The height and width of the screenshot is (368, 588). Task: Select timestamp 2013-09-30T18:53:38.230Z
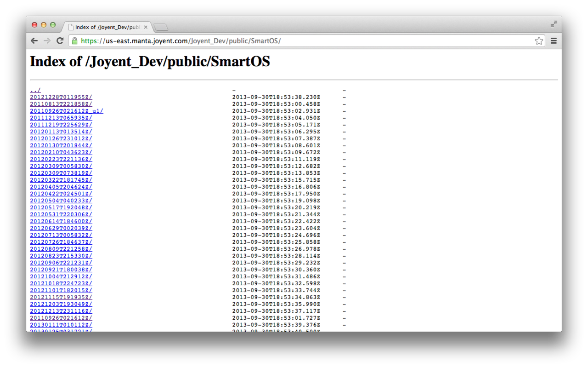pos(276,97)
